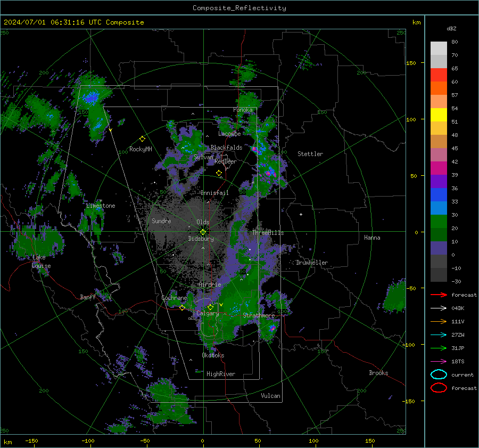Click the Innisfail city label
The image size is (479, 448).
pyautogui.click(x=214, y=193)
